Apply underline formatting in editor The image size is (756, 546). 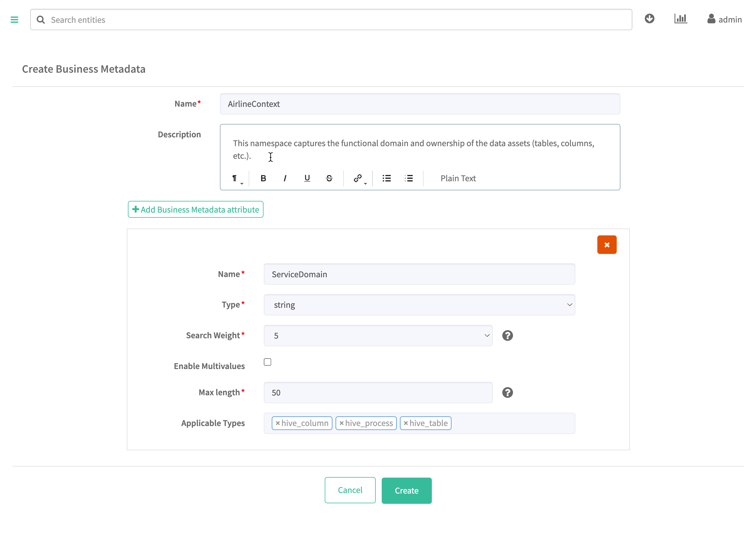[x=307, y=178]
